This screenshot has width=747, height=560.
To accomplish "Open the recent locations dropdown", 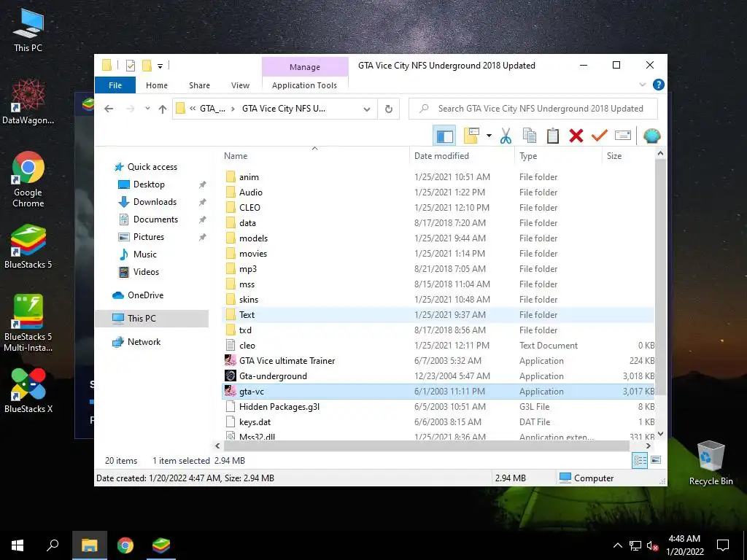I will point(147,109).
